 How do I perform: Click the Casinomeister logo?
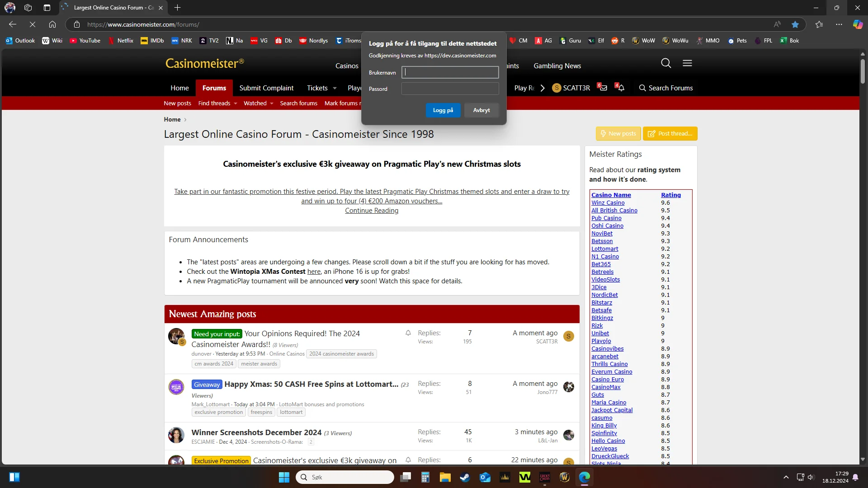205,63
